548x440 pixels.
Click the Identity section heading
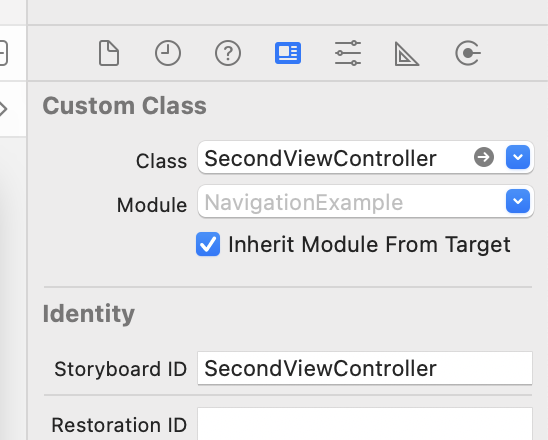89,314
